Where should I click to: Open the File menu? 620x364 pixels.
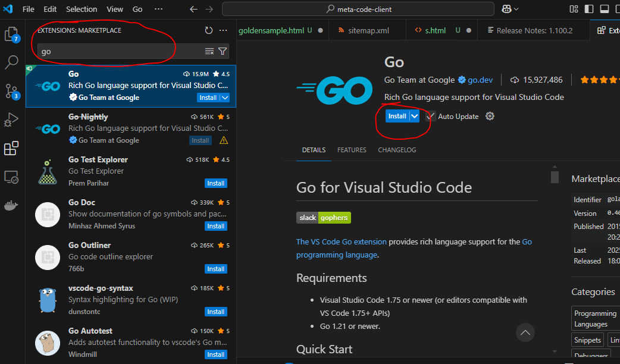[28, 9]
